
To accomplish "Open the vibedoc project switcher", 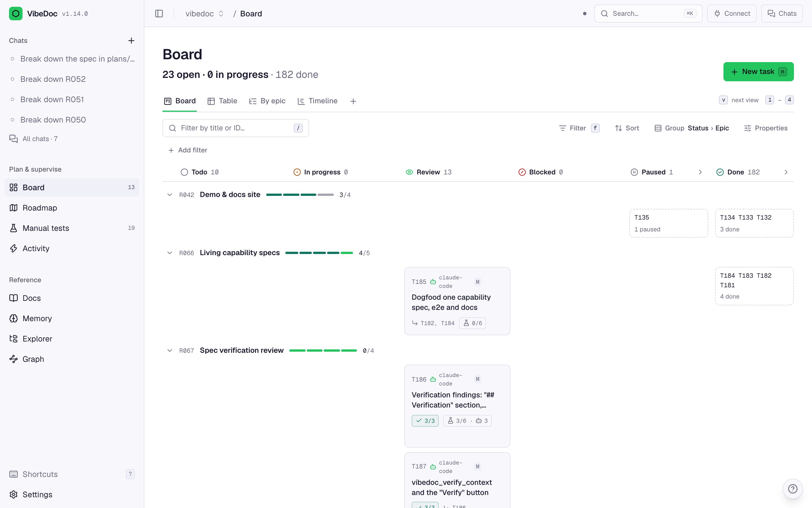I will point(205,14).
